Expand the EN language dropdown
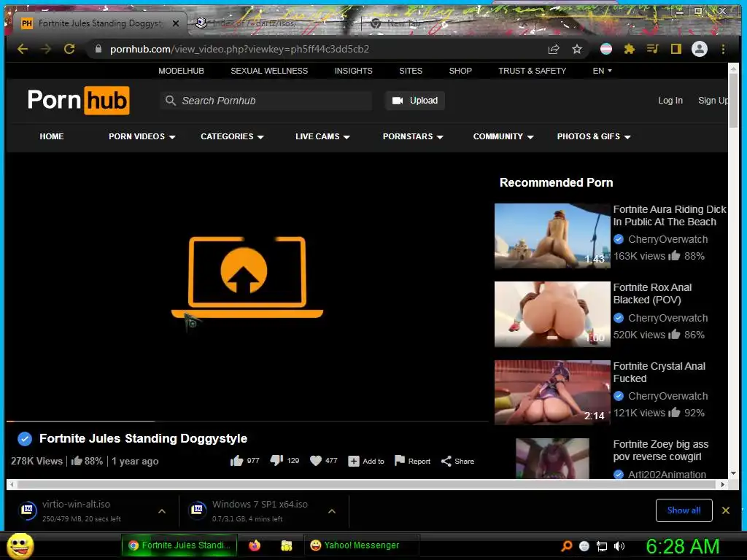747x560 pixels. tap(602, 71)
